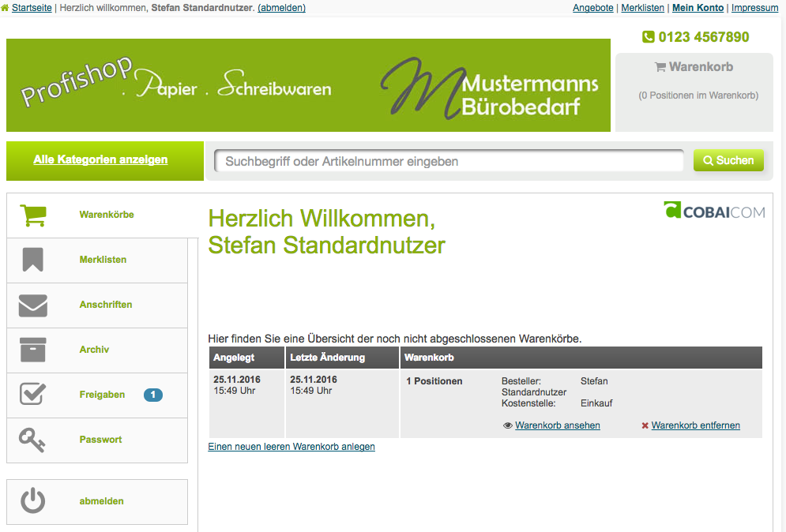
Task: Create a new empty Warenkorb
Action: click(x=291, y=446)
